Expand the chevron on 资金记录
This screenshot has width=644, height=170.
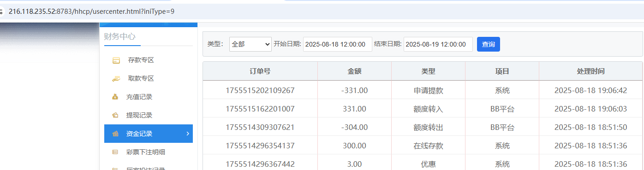click(187, 134)
